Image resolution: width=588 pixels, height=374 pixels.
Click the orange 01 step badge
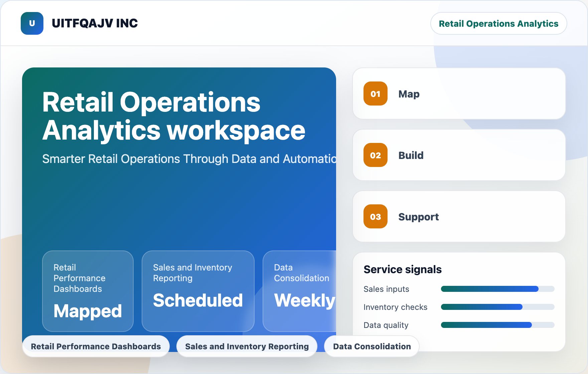pos(376,93)
